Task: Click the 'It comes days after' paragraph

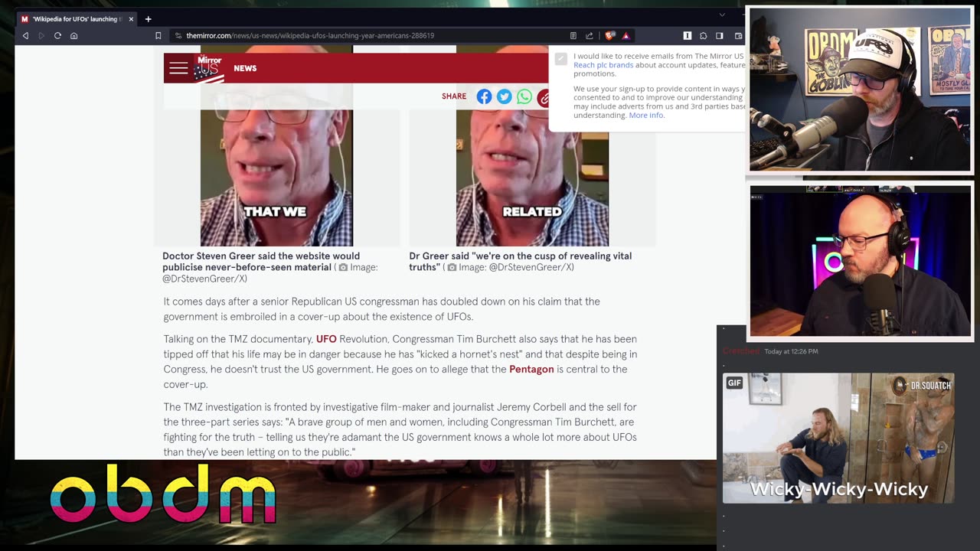Action: point(381,309)
